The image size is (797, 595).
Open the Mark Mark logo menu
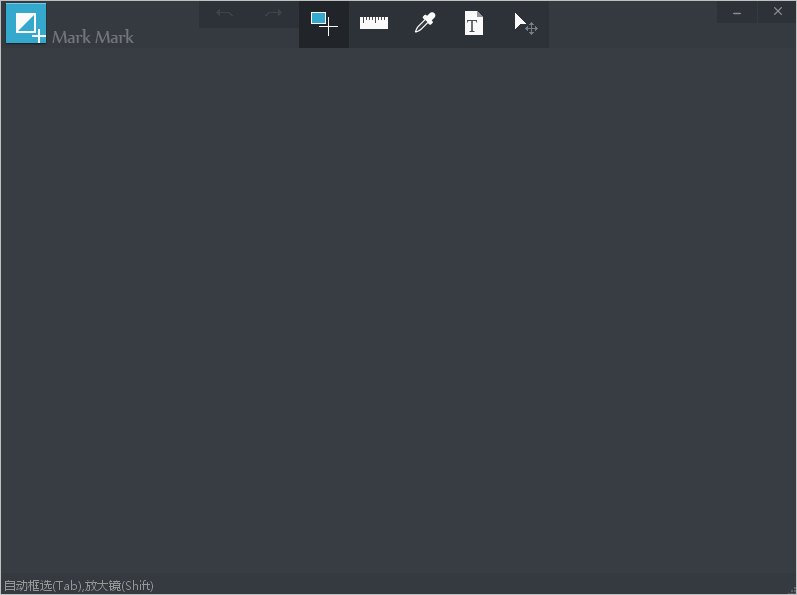tap(26, 23)
